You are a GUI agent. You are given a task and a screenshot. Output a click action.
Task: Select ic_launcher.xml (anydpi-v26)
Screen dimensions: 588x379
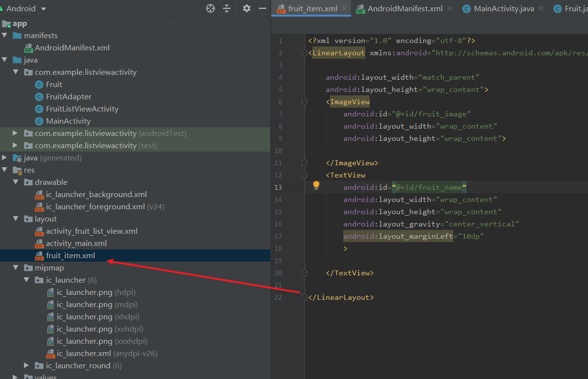(x=107, y=354)
